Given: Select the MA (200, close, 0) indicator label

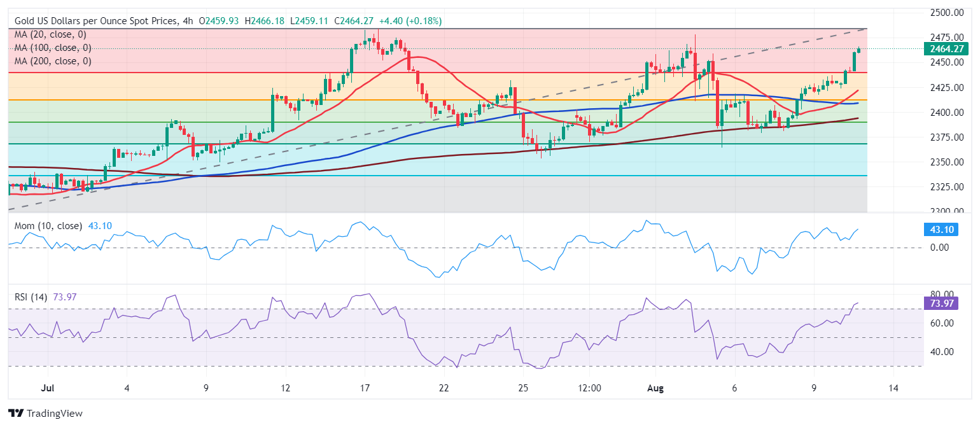Looking at the screenshot, I should 53,61.
